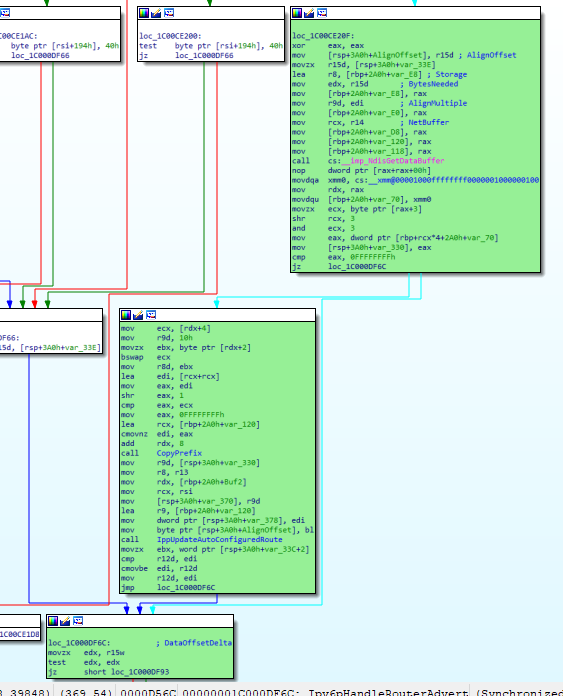Click jz loc_1C000DF66 operand in loc_1C00CE200 node
The image size is (563, 696).
[204, 55]
